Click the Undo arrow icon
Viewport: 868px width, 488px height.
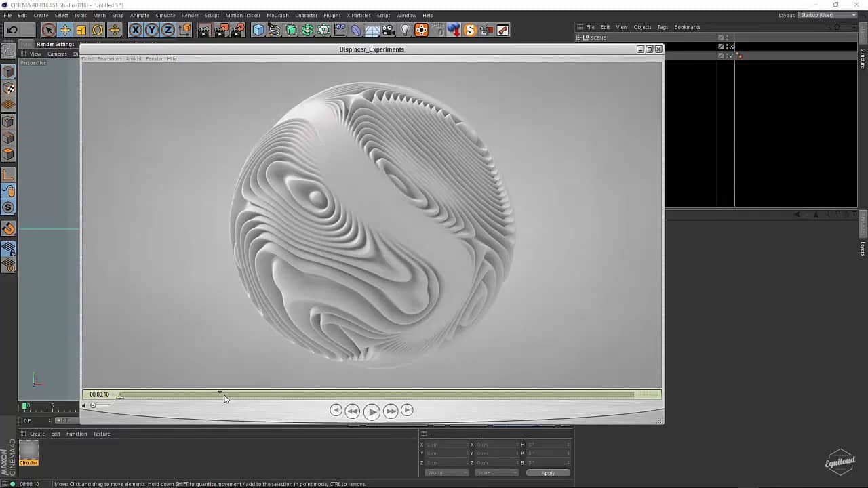(12, 30)
